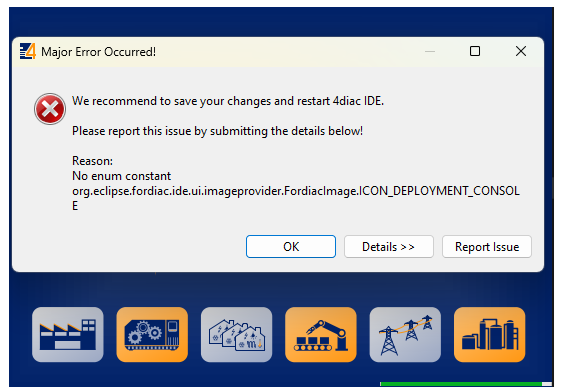The image size is (573, 391).
Task: Expand the error Details >> section
Action: tap(389, 247)
